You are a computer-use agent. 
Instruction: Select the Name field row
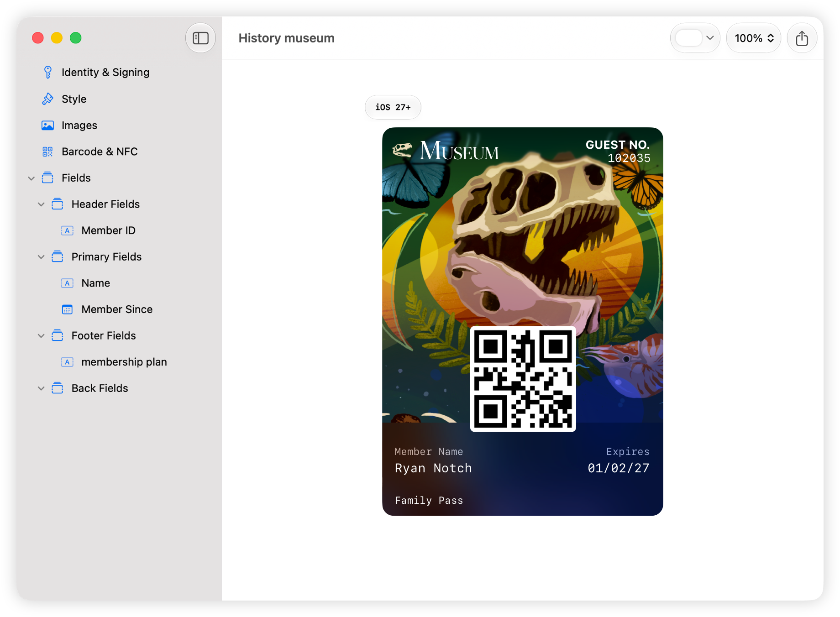(119, 283)
